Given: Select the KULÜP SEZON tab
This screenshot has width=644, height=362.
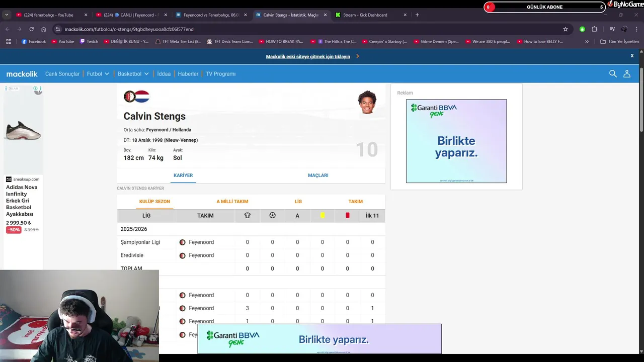Looking at the screenshot, I should tap(154, 202).
